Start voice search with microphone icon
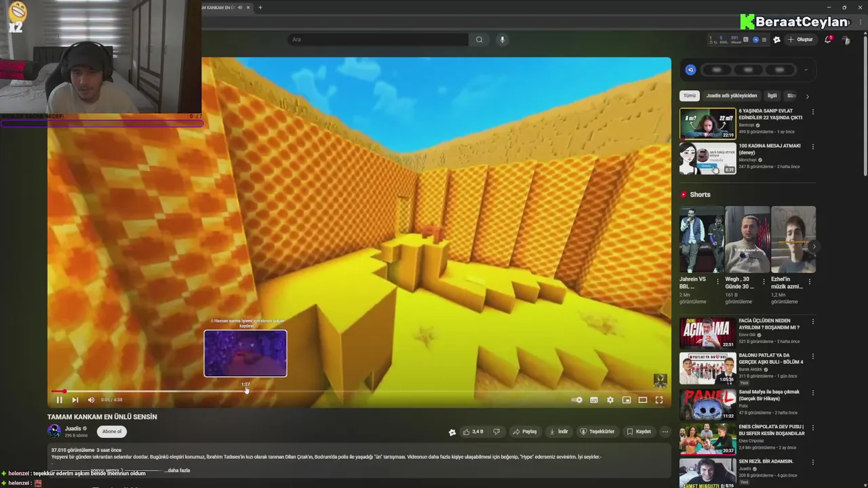The width and height of the screenshot is (868, 488). coord(502,39)
